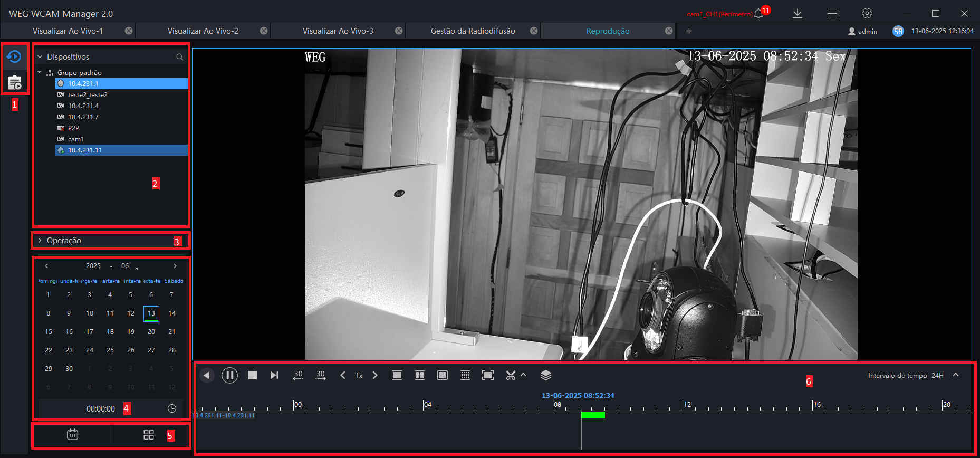Screen dimensions: 980x458
Task: Choose the nine-window layout
Action: point(443,375)
